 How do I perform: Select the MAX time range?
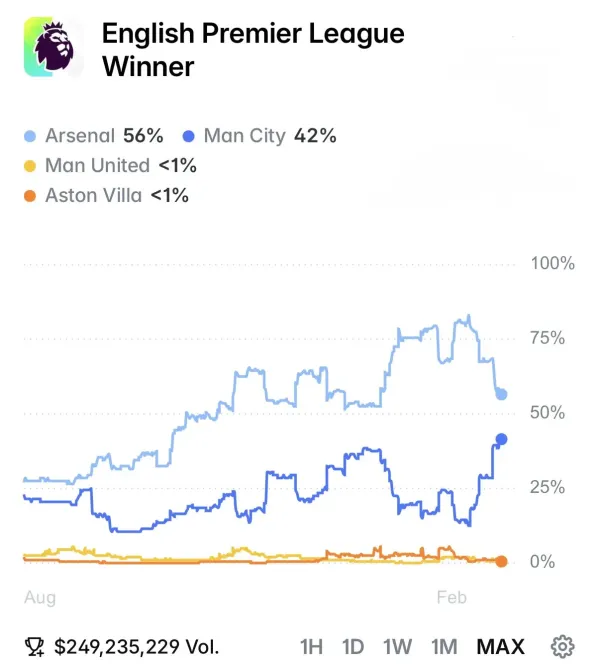[x=500, y=647]
